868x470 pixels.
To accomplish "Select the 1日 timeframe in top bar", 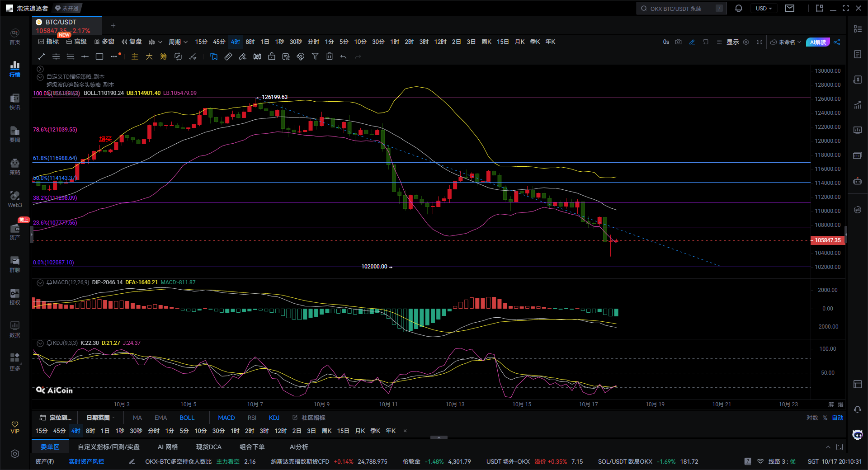I will [265, 42].
